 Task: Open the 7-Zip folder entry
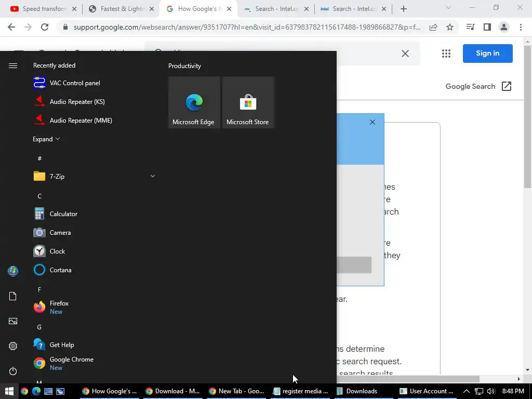pyautogui.click(x=95, y=177)
